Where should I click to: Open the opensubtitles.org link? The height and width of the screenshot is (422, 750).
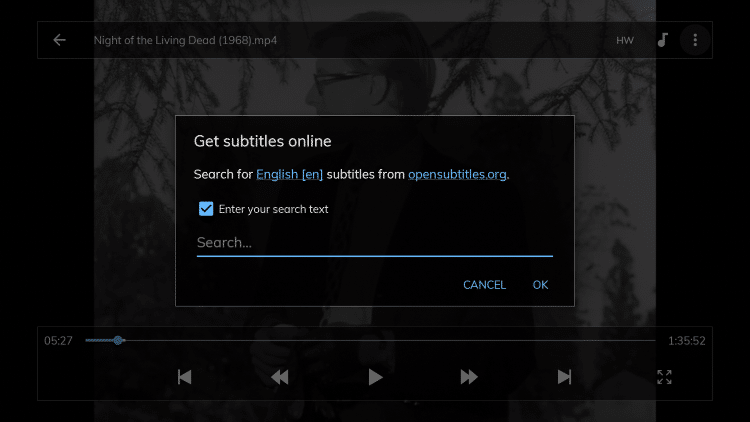(457, 174)
